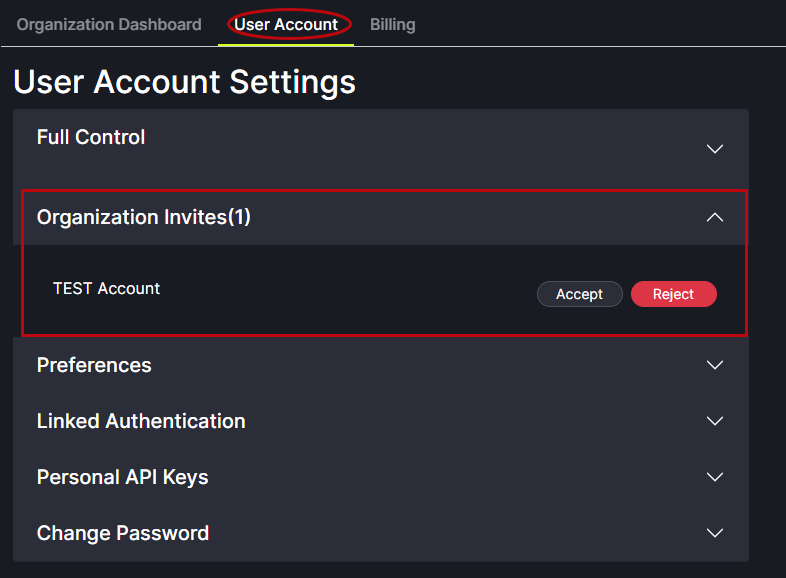Click the TEST Account invite name
786x578 pixels.
[106, 288]
